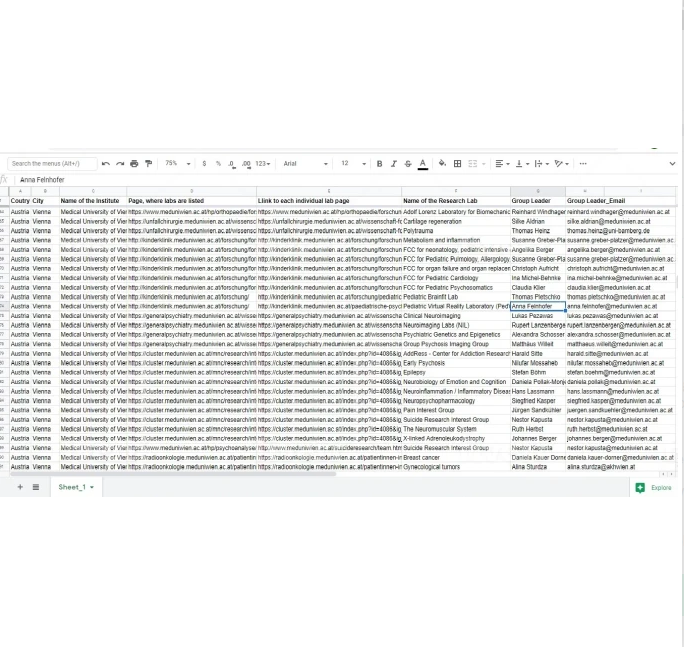
Task: Open the More toolbar options
Action: pyautogui.click(x=583, y=164)
